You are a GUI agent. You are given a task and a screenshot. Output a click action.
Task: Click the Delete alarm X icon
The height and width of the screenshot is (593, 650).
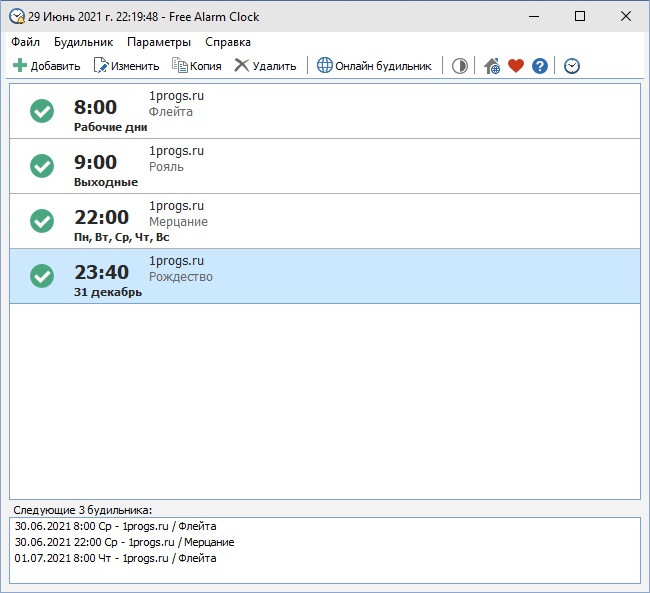tap(242, 66)
